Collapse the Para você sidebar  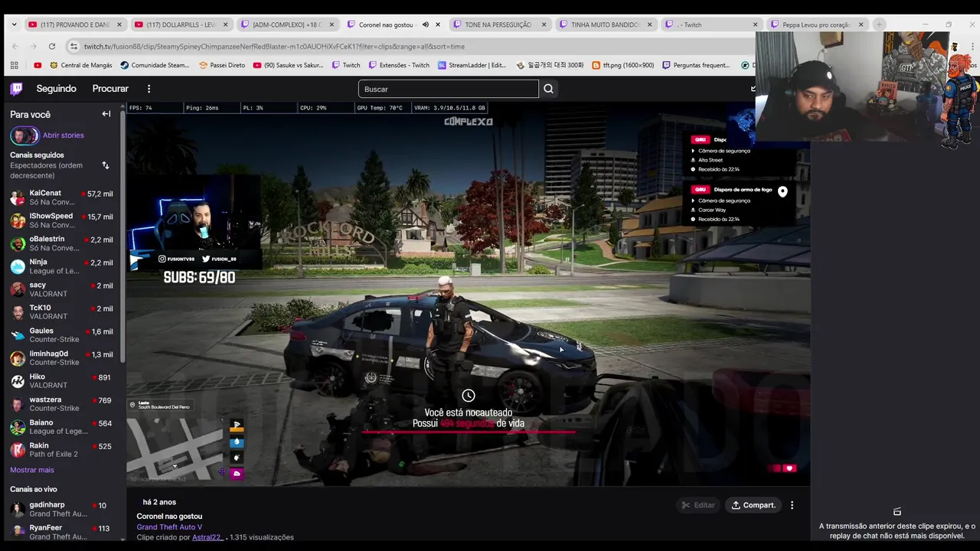click(x=106, y=114)
